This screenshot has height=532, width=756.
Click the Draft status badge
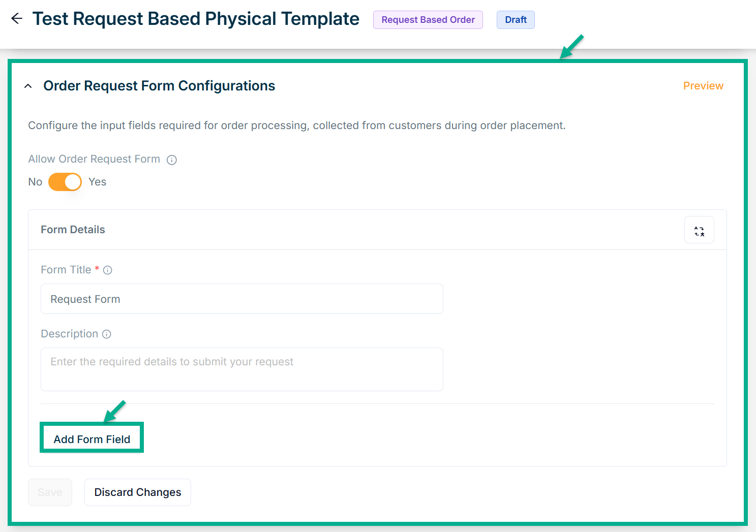[516, 20]
